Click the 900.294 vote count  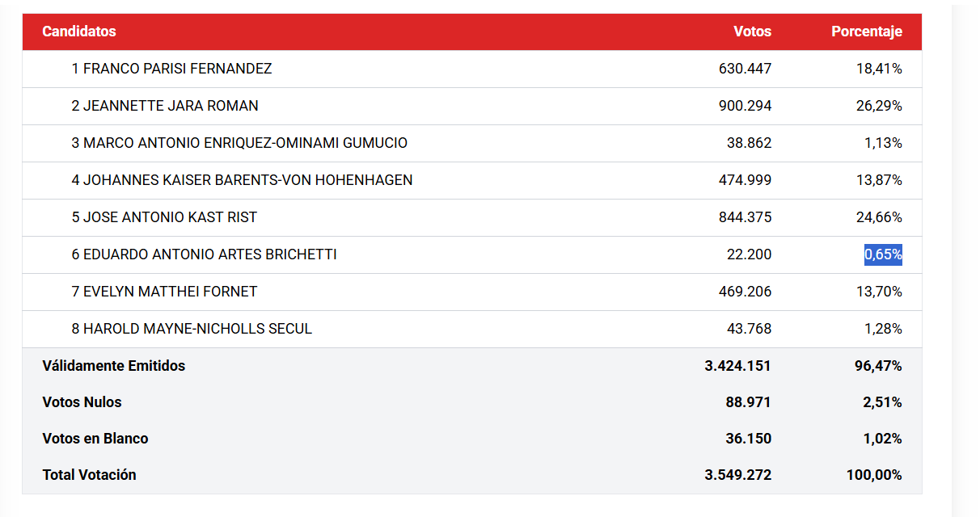pyautogui.click(x=745, y=106)
